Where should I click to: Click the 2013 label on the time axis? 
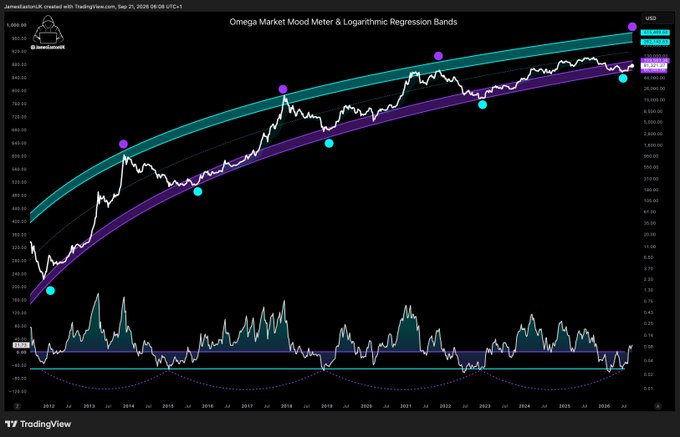click(x=89, y=406)
